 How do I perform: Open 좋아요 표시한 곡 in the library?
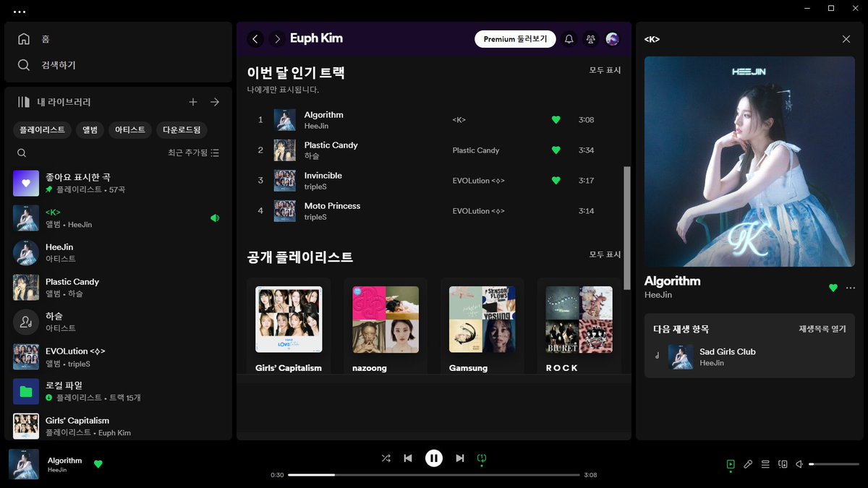click(x=119, y=183)
